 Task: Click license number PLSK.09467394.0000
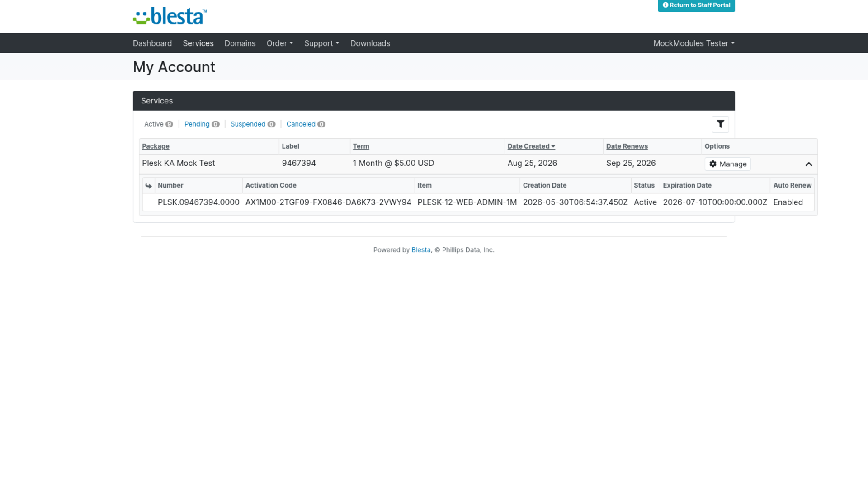[198, 202]
